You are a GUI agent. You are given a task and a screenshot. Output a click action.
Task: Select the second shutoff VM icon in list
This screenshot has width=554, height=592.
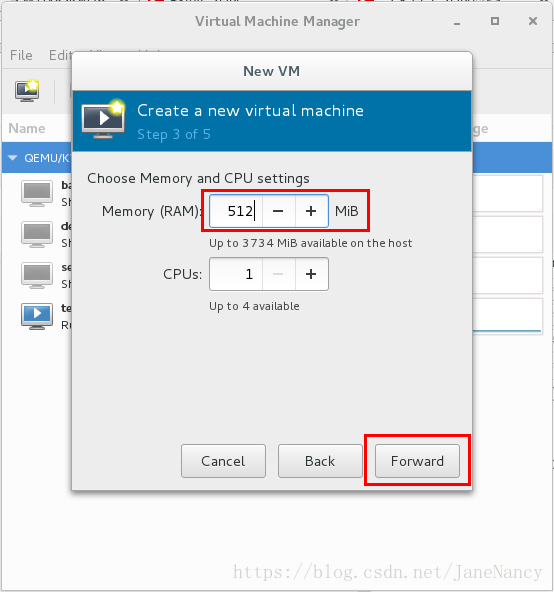coord(37,234)
